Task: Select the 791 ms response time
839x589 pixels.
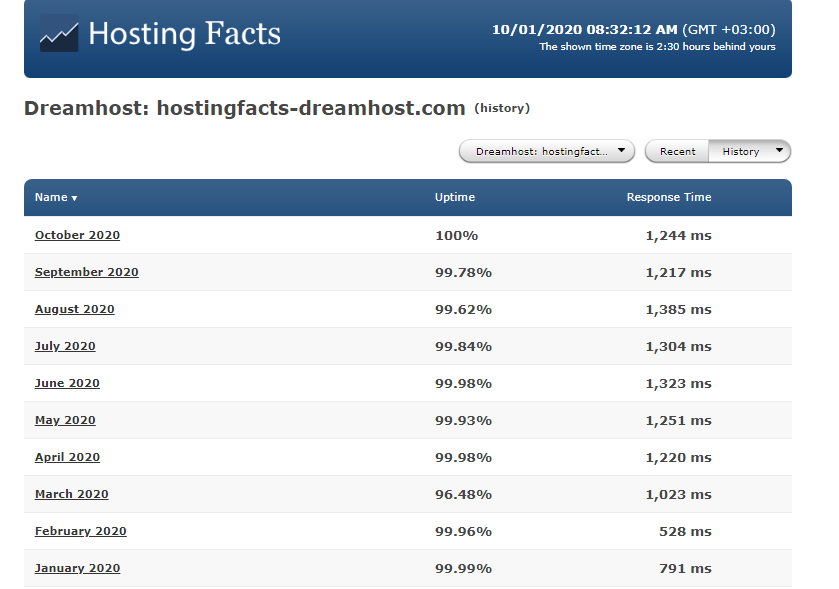Action: [685, 568]
